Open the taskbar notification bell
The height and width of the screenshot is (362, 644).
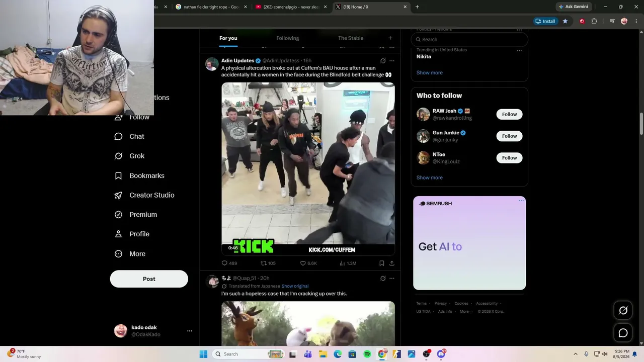click(634, 354)
